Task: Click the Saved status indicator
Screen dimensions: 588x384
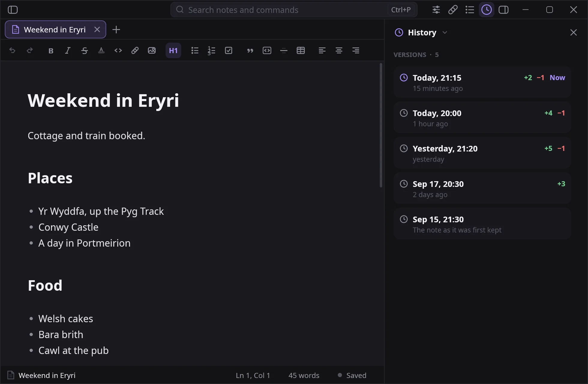Action: pyautogui.click(x=352, y=375)
